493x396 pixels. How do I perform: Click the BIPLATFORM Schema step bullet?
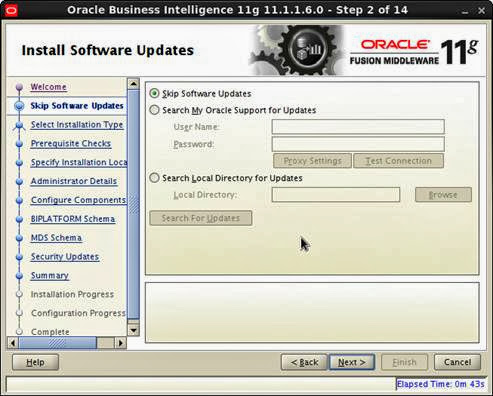pos(19,219)
